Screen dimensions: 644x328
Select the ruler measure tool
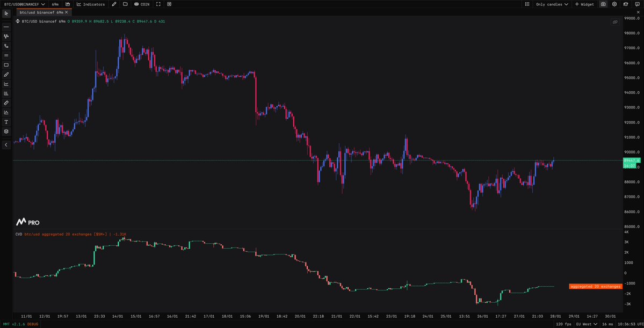6,103
